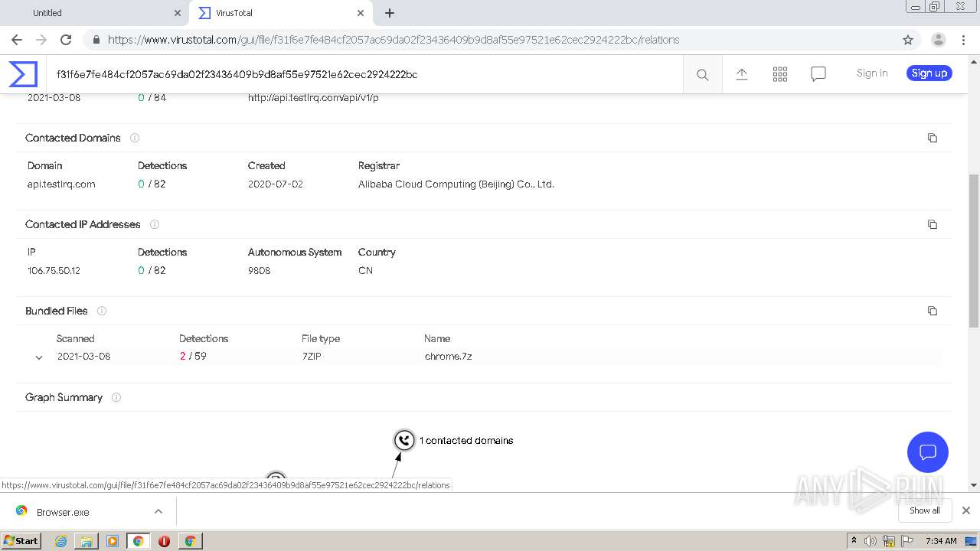The height and width of the screenshot is (551, 980).
Task: Open Browser.exe download options arrow
Action: (158, 511)
